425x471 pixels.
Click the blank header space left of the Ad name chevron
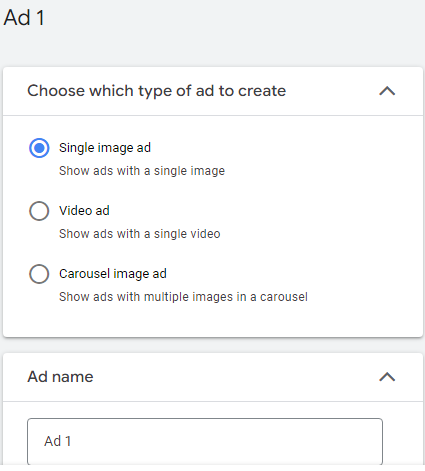233,377
